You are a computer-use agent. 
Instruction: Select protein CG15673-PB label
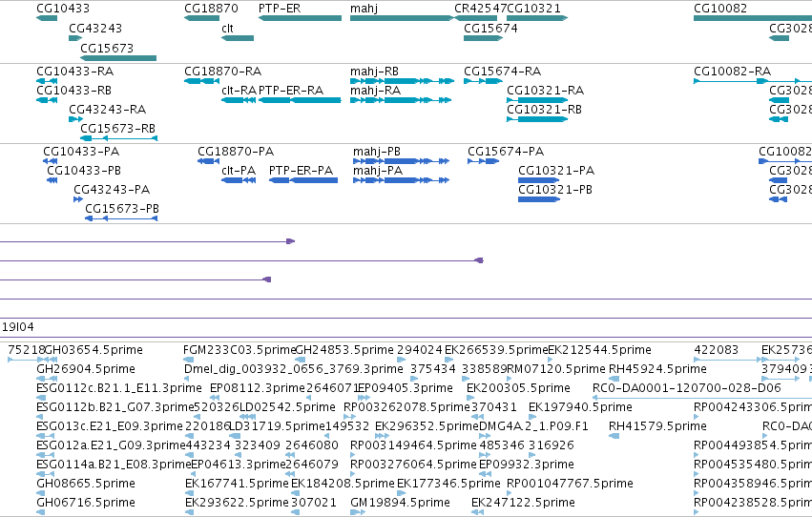click(122, 209)
